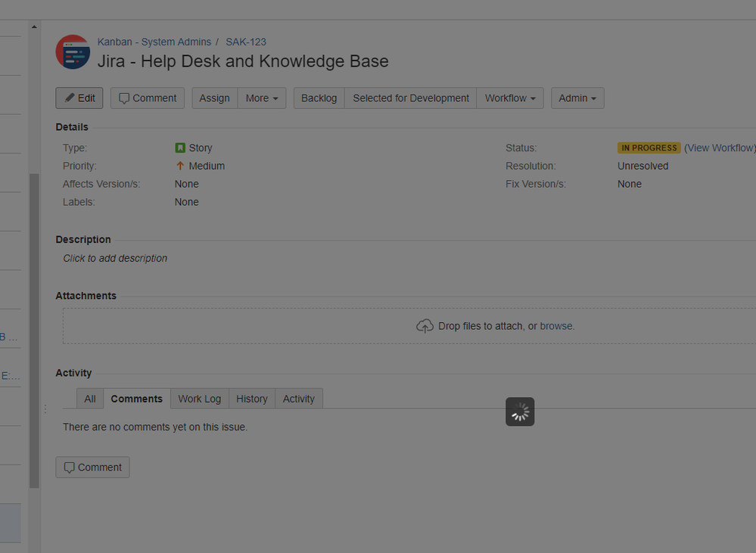Click the Story type icon
Image resolution: width=756 pixels, height=553 pixels.
(x=180, y=148)
